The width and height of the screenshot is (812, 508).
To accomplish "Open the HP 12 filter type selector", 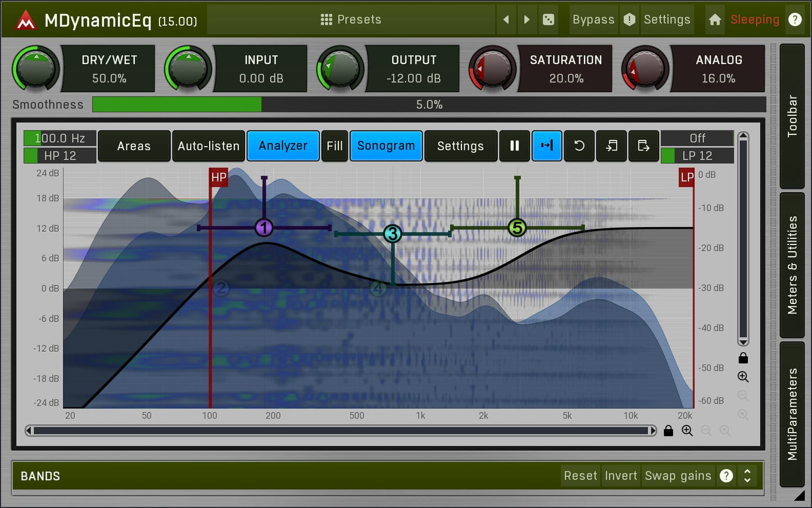I will [60, 156].
